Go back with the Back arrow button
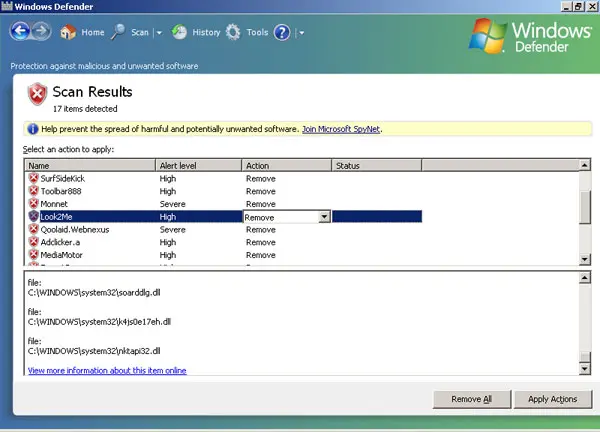This screenshot has height=432, width=600. 20,31
